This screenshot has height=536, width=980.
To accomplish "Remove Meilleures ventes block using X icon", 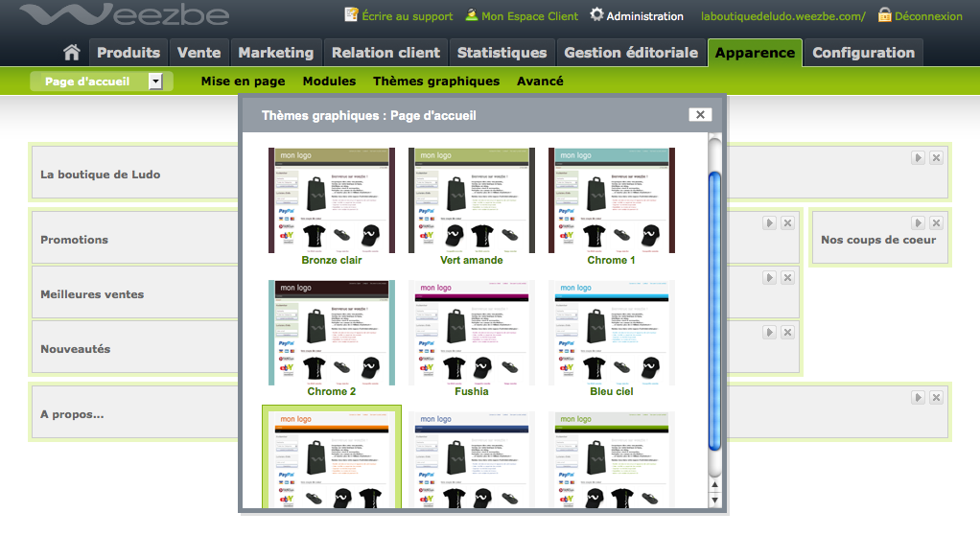I will (x=787, y=277).
